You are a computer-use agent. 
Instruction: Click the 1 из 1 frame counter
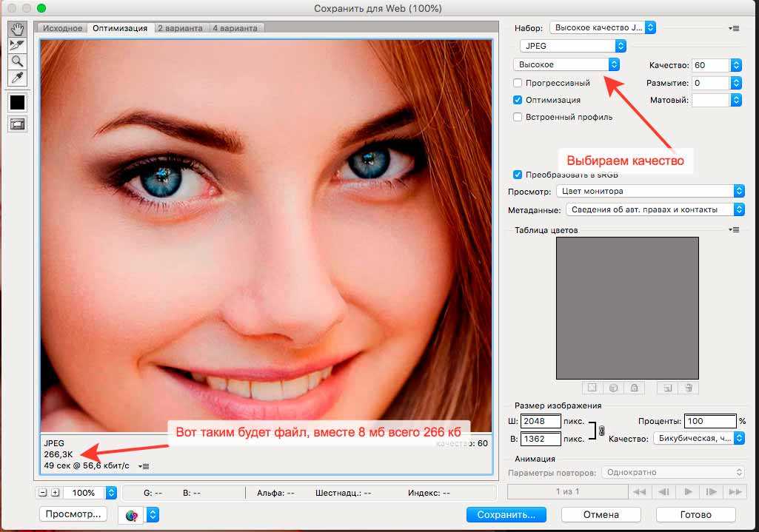pos(567,492)
